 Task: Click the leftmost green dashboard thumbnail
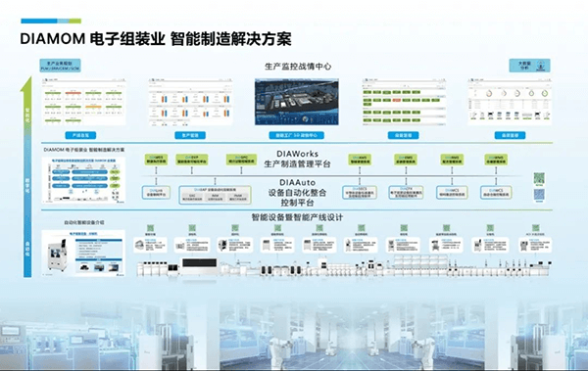point(84,102)
